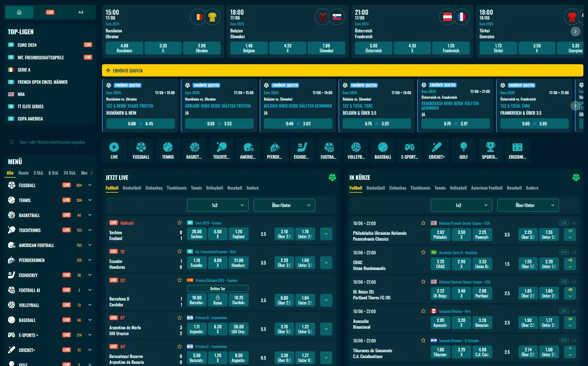588x366 pixels.
Task: Favorite the Berazategui Reserve match
Action: [x=180, y=346]
